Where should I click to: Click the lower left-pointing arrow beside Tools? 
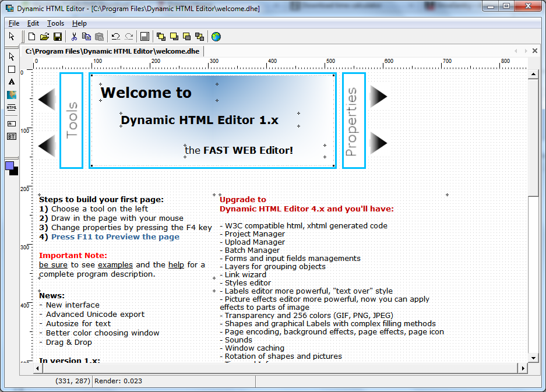point(47,146)
